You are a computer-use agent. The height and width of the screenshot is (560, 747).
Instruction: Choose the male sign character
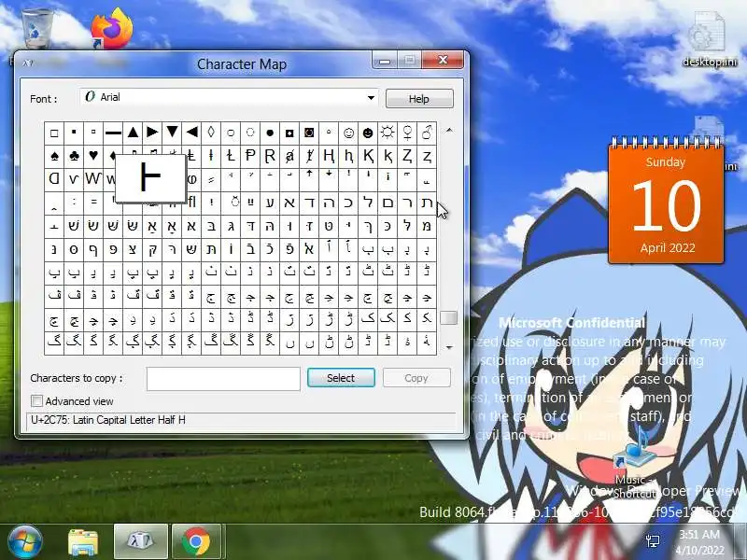point(427,133)
